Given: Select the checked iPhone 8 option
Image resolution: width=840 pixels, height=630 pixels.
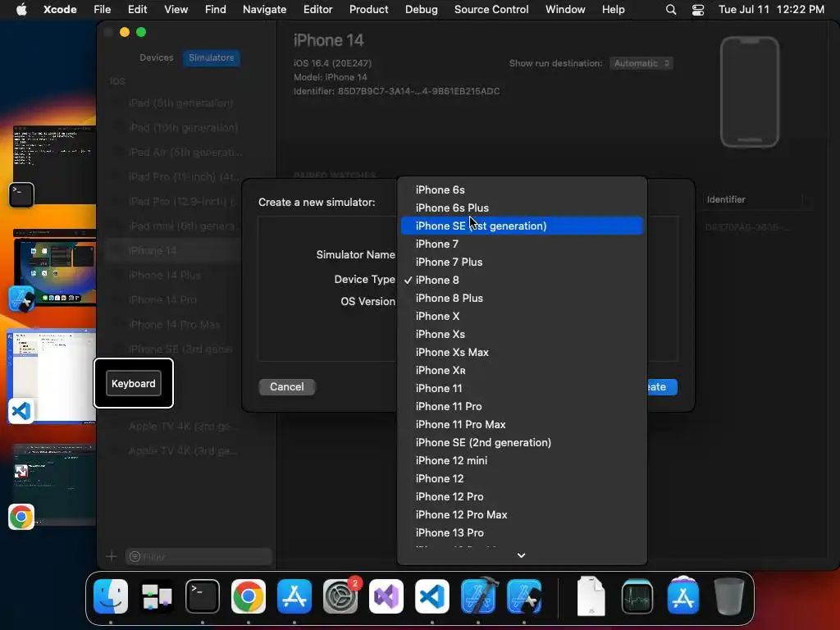Looking at the screenshot, I should click(522, 281).
